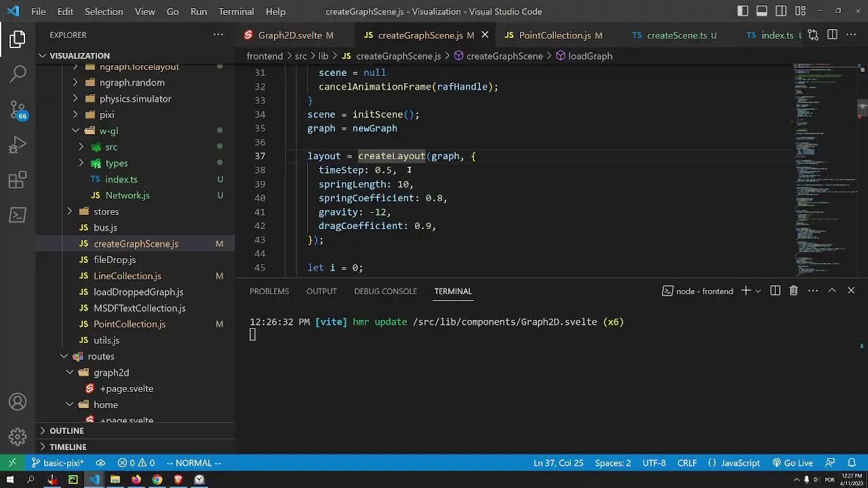Open editor more actions ellipsis
This screenshot has width=868, height=488.
pyautogui.click(x=852, y=35)
